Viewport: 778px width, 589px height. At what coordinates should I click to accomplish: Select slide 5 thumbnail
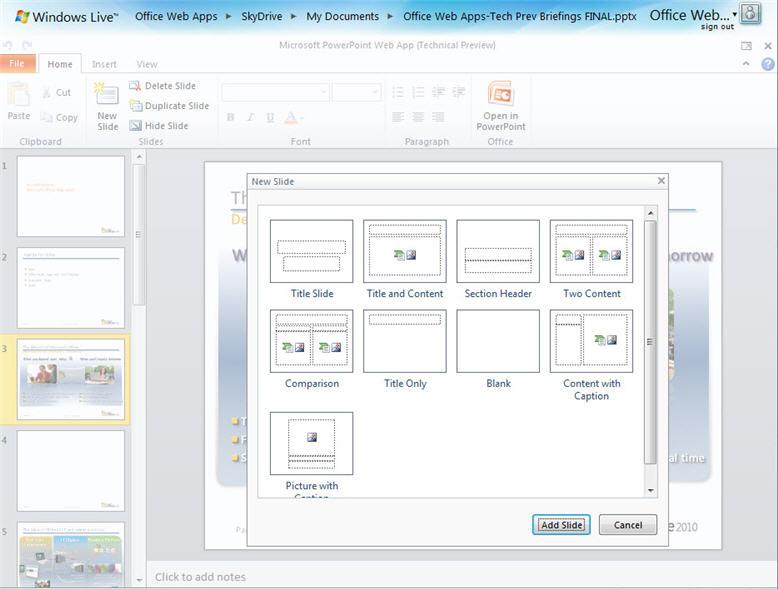click(71, 554)
